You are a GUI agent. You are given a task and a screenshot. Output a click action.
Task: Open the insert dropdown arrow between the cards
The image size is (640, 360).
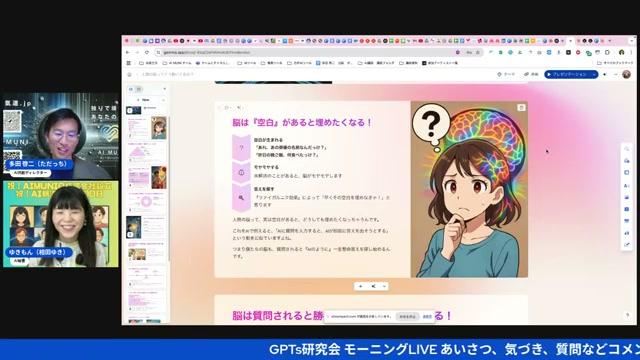(384, 287)
